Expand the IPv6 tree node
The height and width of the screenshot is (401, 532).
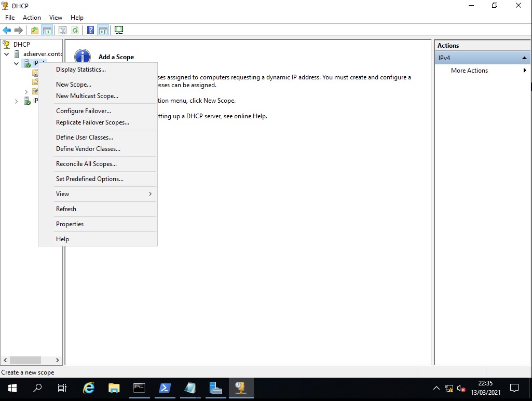coord(17,101)
